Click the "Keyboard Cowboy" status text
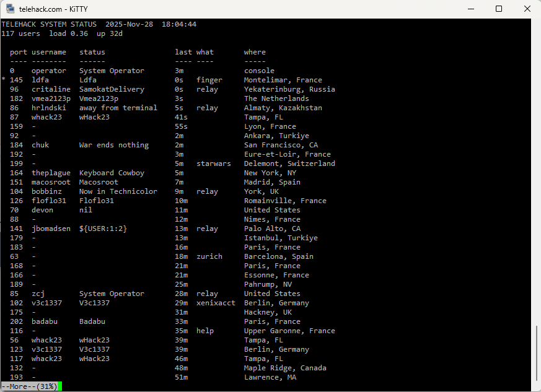 [x=112, y=173]
